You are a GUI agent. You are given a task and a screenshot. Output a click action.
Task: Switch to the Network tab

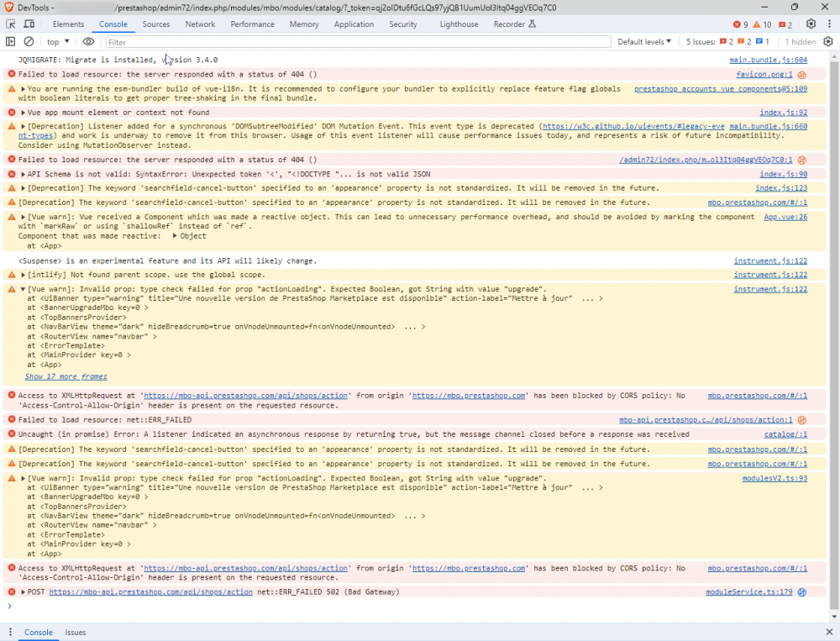click(x=200, y=24)
